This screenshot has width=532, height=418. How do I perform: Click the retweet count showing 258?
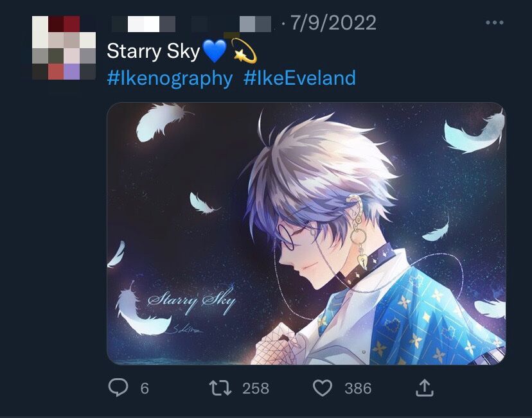256,388
